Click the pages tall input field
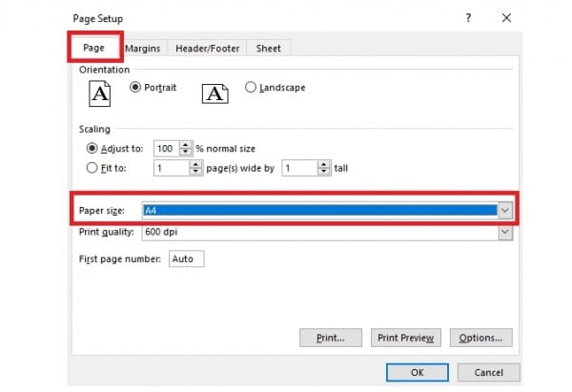 300,168
